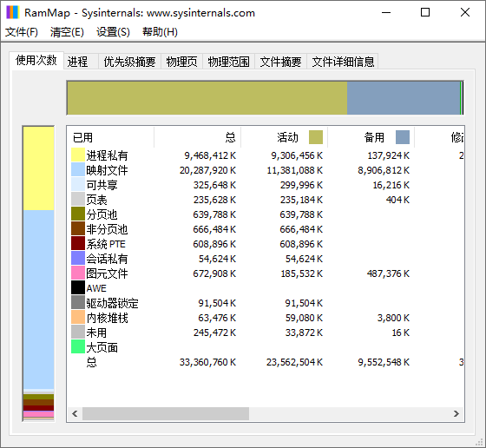The height and width of the screenshot is (448, 486).
Task: Click the olive active segment of memory bar
Action: (x=207, y=98)
